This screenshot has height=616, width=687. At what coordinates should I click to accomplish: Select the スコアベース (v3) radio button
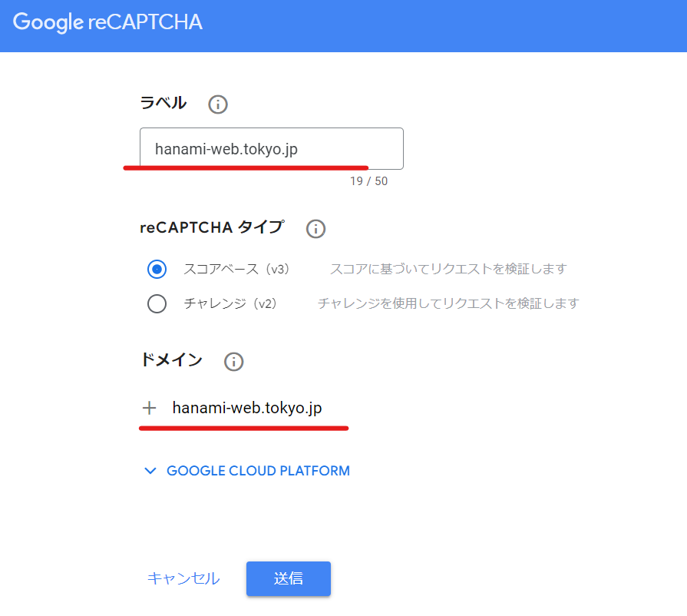coord(157,270)
